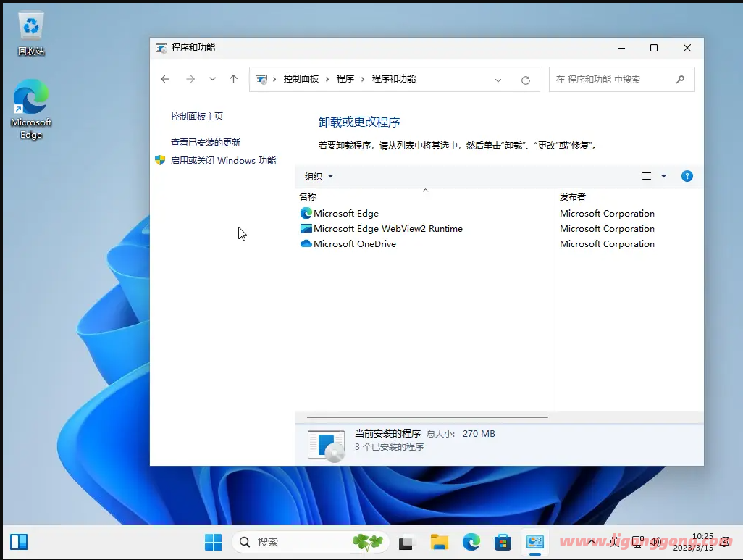Open File Explorer from taskbar
The image size is (743, 560).
pyautogui.click(x=440, y=542)
